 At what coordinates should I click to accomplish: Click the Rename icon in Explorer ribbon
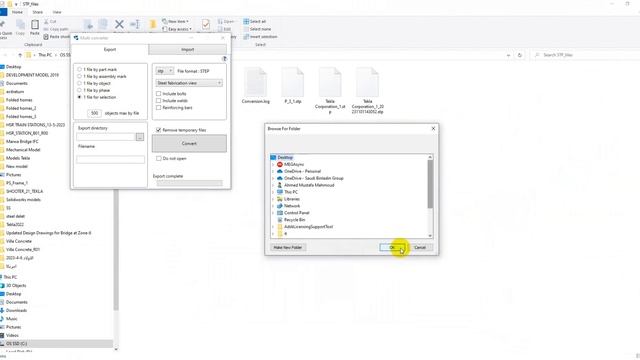click(135, 24)
